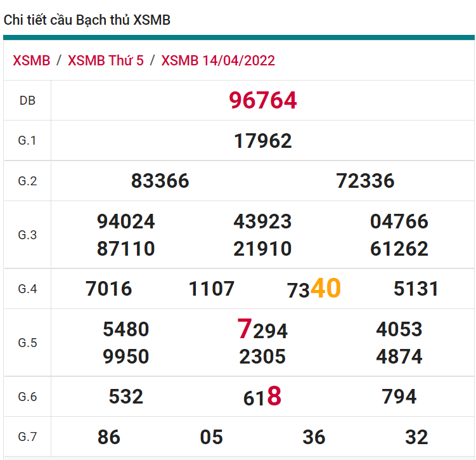The image size is (476, 460).
Task: Select G.4 number 7016
Action: coord(109,289)
